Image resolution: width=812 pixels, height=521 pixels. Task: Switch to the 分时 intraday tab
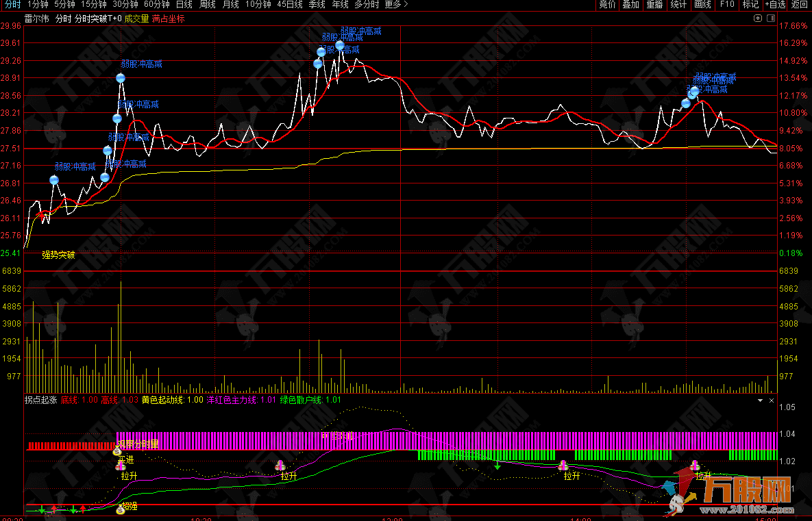[12, 5]
